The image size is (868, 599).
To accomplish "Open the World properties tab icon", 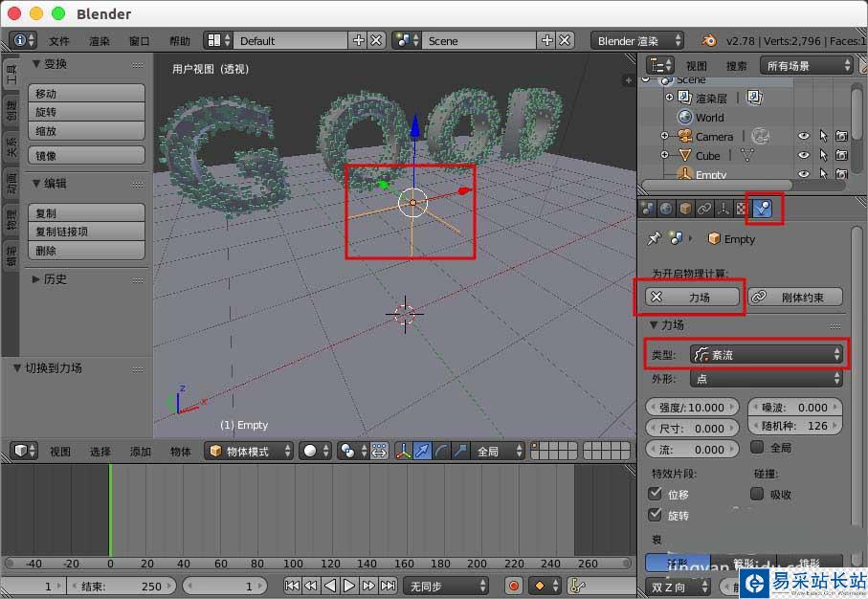I will tap(666, 209).
